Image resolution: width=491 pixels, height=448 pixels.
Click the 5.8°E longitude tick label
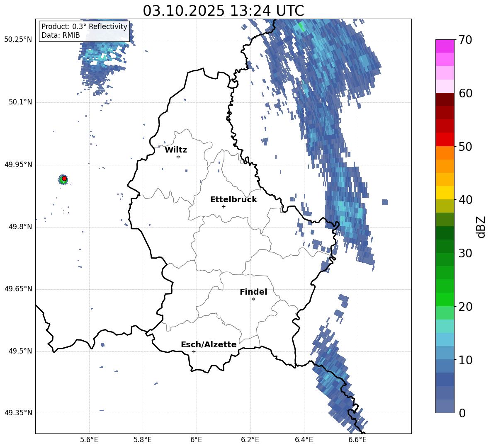143,440
